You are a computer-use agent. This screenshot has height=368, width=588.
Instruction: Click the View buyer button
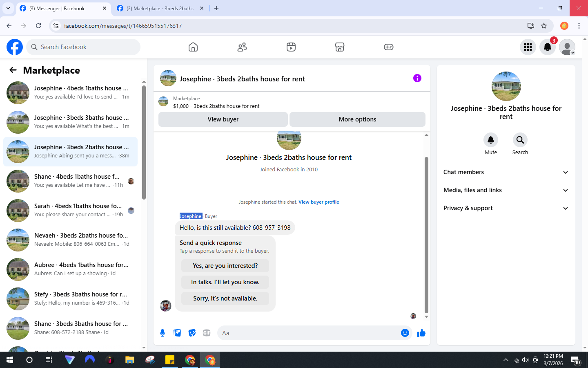(x=223, y=119)
